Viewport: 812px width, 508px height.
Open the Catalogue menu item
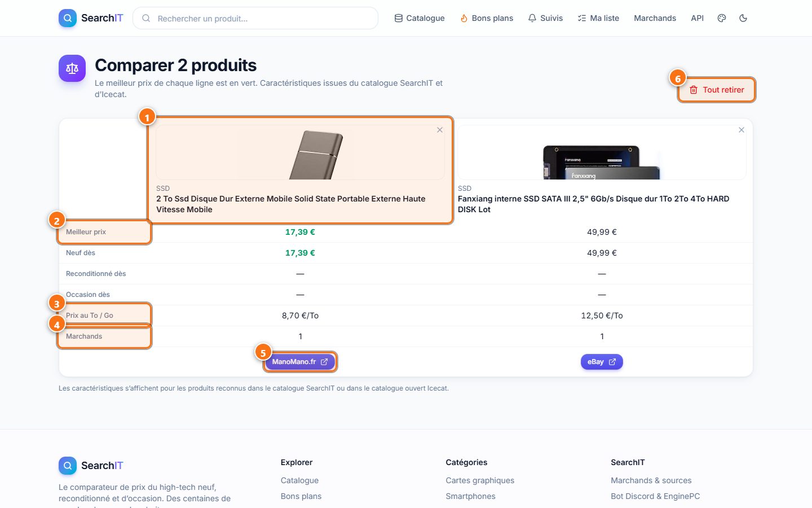pos(420,18)
